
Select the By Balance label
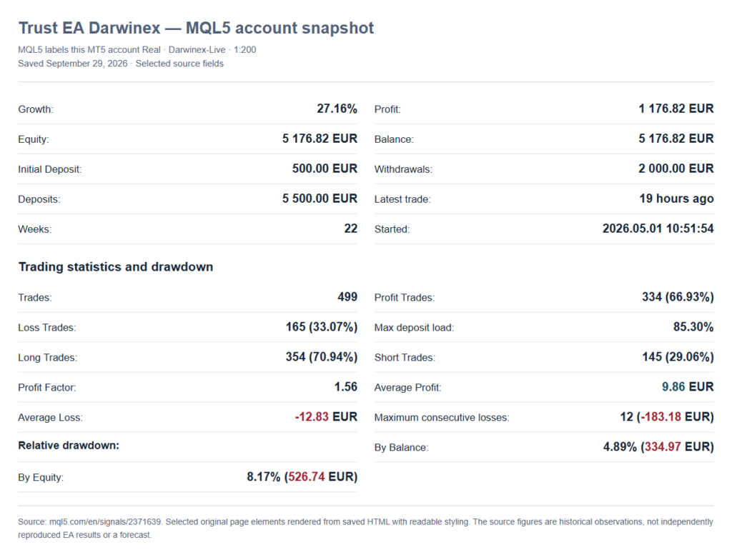402,447
